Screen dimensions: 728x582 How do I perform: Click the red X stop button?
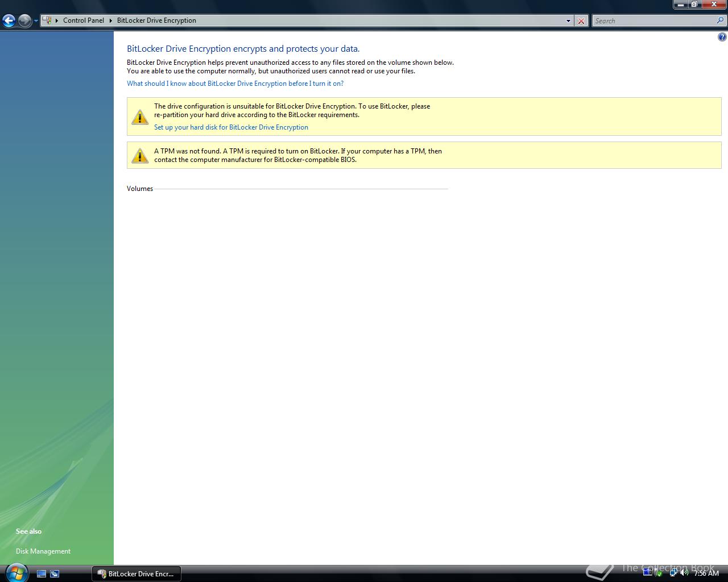(581, 21)
